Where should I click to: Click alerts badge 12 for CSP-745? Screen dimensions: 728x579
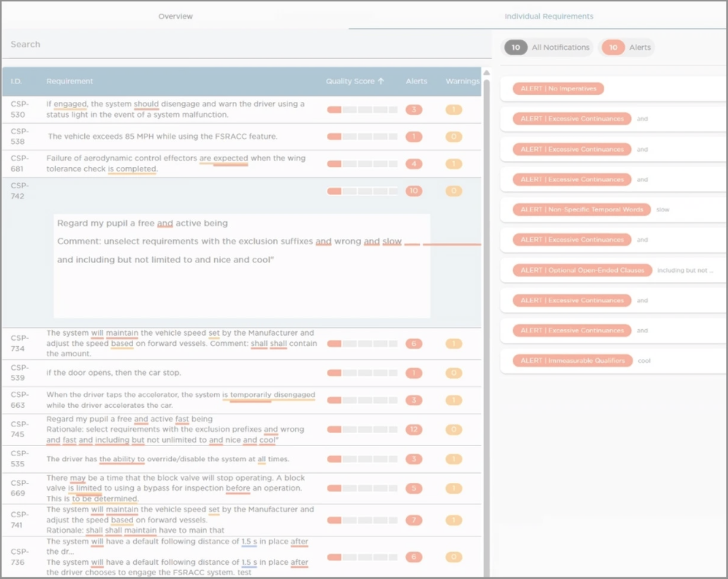click(x=414, y=429)
